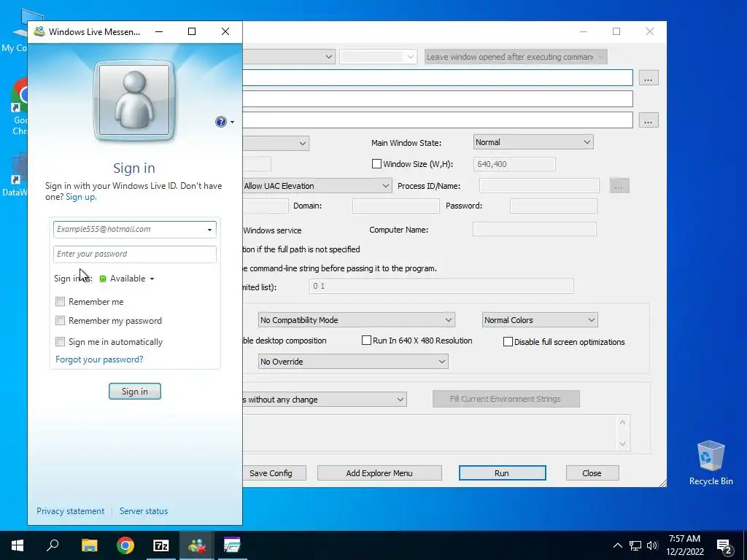Open the 'Leave window opened' dropdown

coord(516,57)
